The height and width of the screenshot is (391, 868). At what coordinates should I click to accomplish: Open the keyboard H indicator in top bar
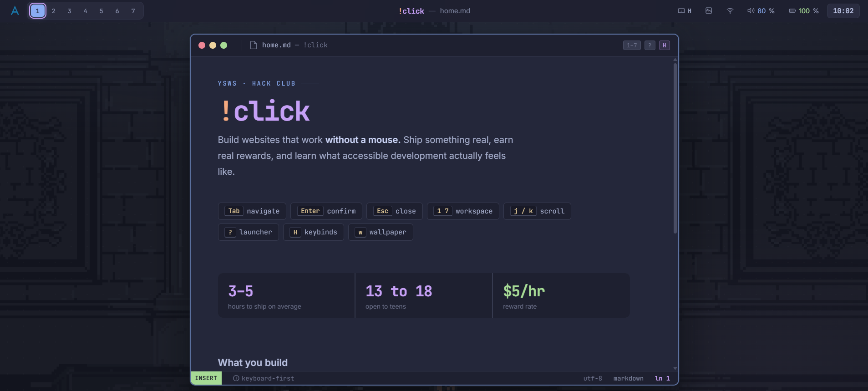(x=685, y=11)
